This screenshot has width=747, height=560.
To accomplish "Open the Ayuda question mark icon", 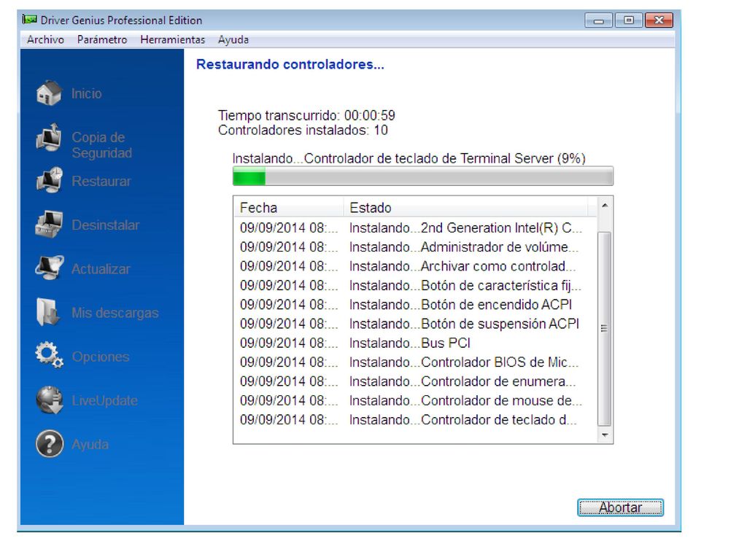I will point(50,444).
